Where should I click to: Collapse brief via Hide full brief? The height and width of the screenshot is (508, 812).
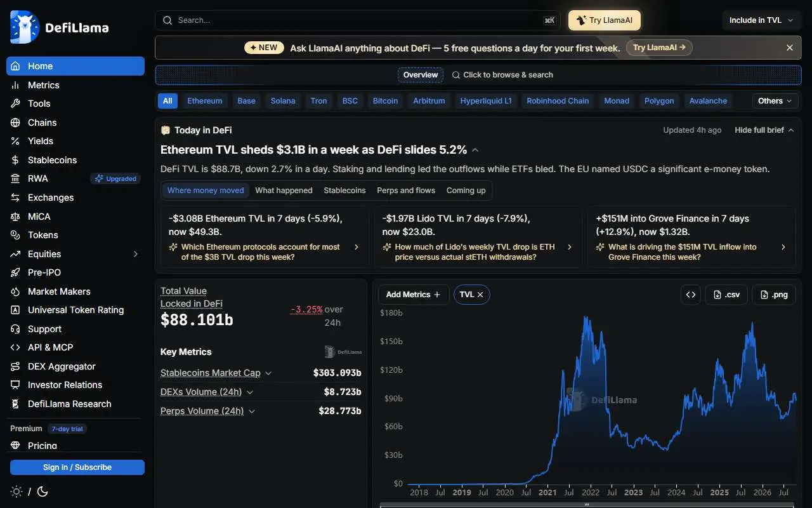(764, 130)
